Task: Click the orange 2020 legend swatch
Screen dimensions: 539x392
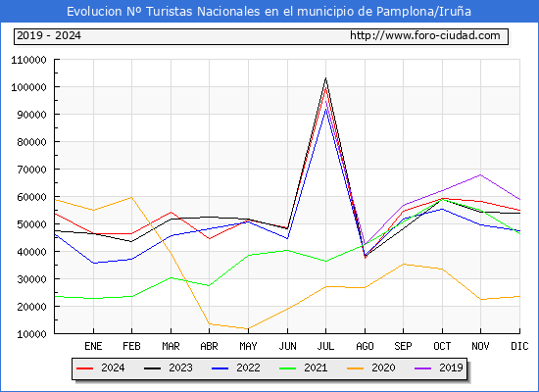Action: click(356, 368)
